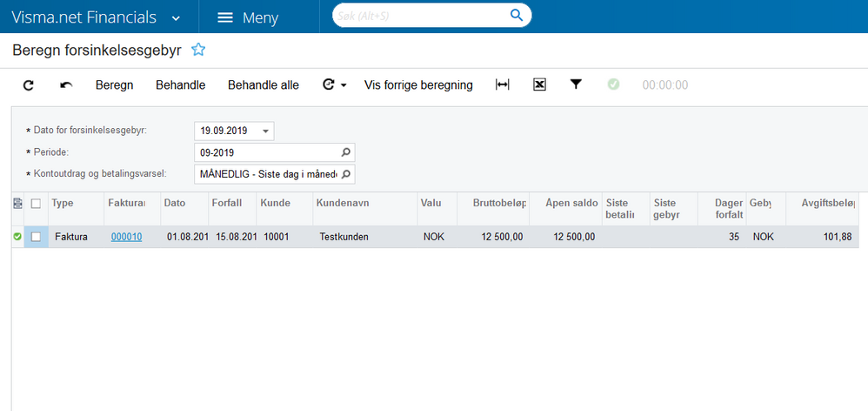868x411 pixels.
Task: Open the Meny main menu
Action: [248, 17]
